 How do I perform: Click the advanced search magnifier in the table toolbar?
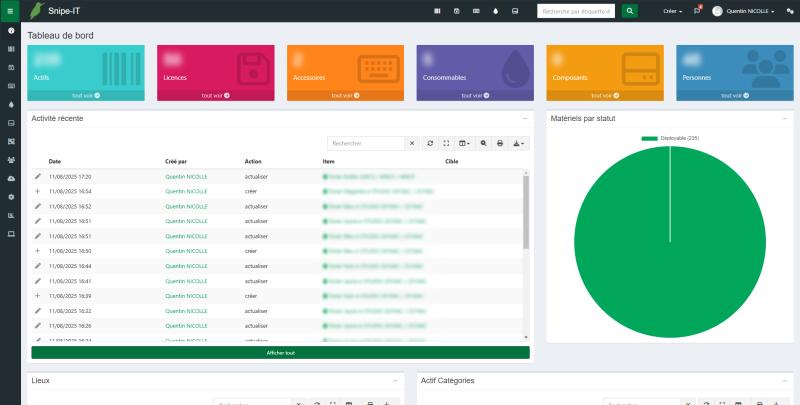[x=483, y=143]
